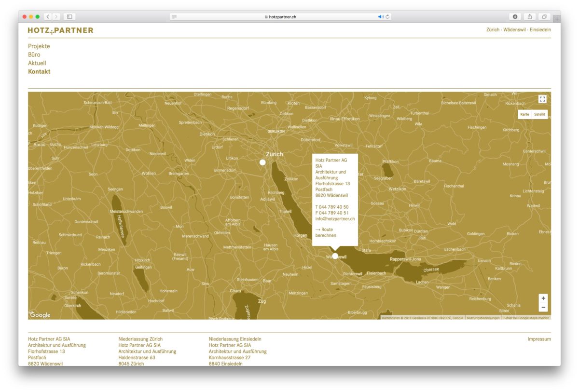
Task: Open a new tab with plus button
Action: (x=557, y=19)
